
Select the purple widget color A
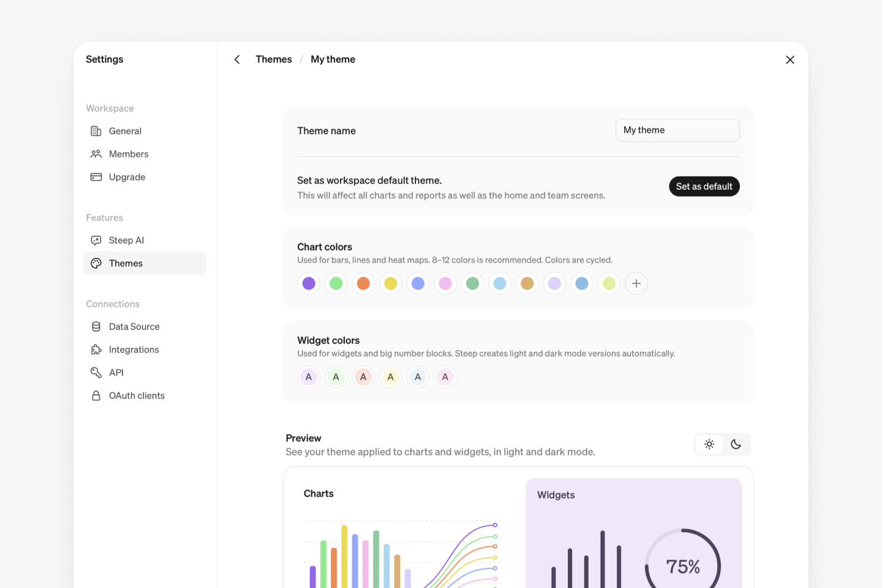click(x=309, y=377)
